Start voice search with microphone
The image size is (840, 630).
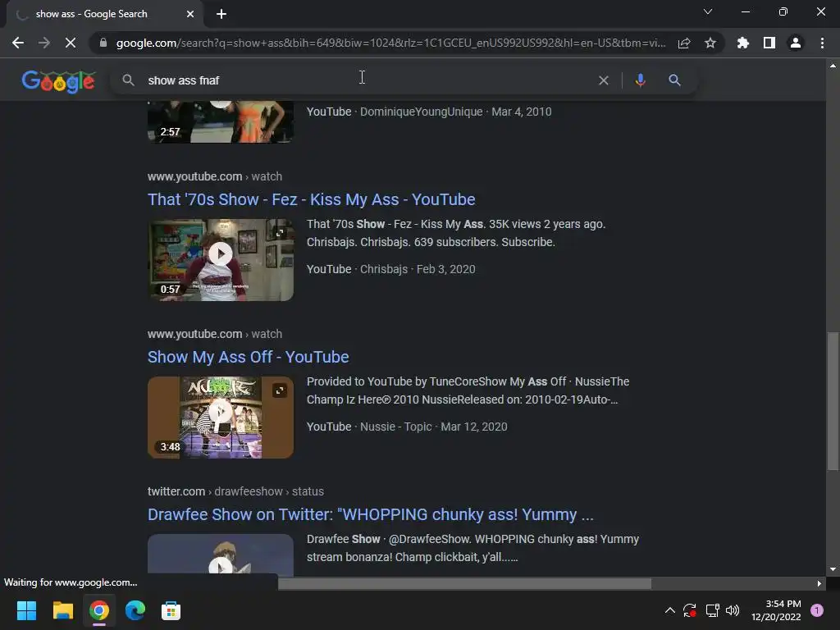[640, 80]
